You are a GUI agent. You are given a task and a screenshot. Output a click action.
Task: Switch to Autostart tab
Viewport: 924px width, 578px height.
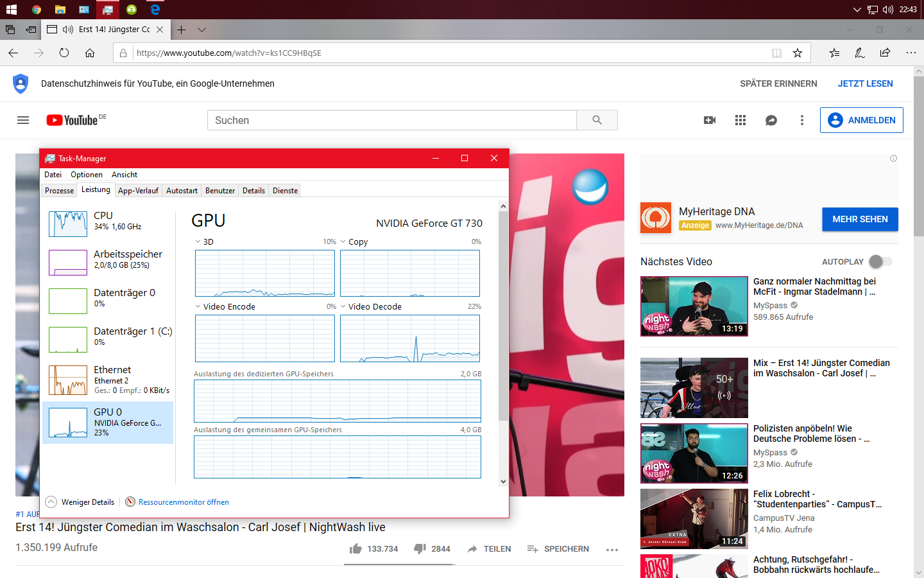click(182, 191)
